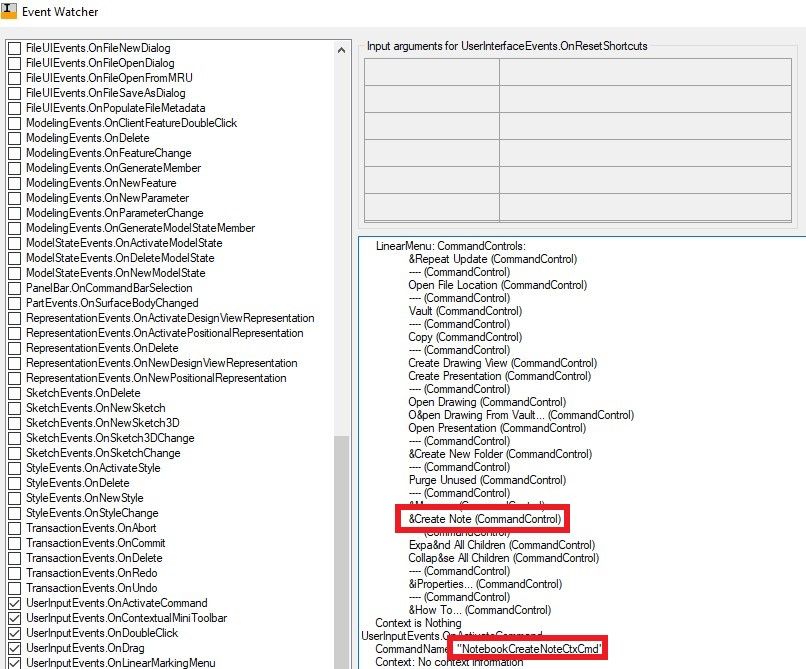Screen dimensions: 806x669
Task: Click 'O&pen Drawing From Vault...' log line
Action: pyautogui.click(x=521, y=415)
